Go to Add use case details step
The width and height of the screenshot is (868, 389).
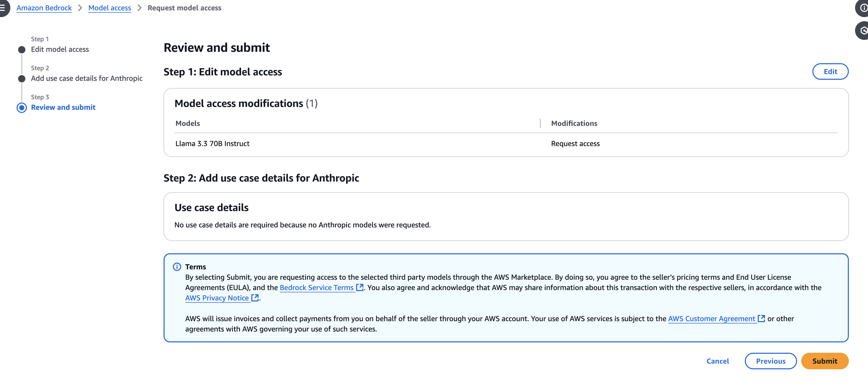pyautogui.click(x=87, y=78)
